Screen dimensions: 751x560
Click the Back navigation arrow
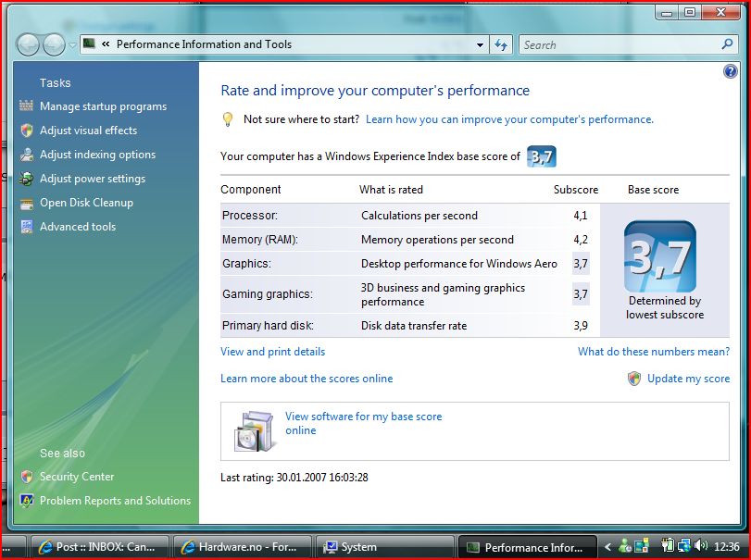(x=29, y=45)
